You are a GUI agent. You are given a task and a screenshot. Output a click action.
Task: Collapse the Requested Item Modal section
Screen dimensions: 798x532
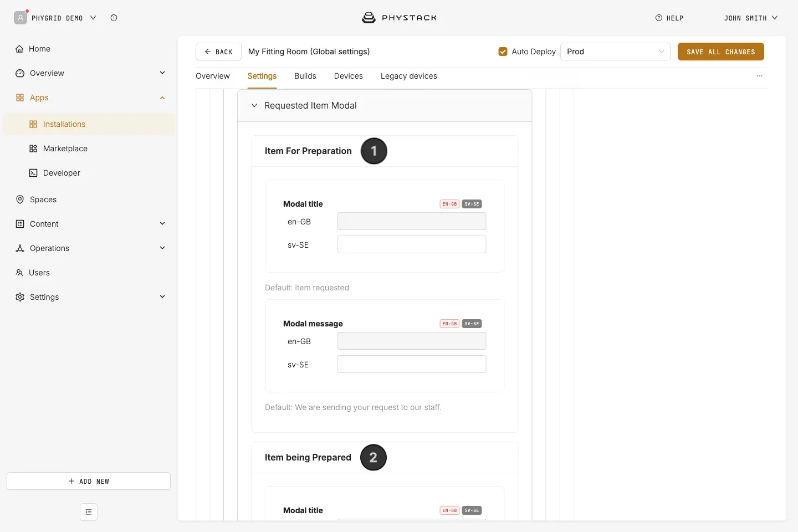254,105
